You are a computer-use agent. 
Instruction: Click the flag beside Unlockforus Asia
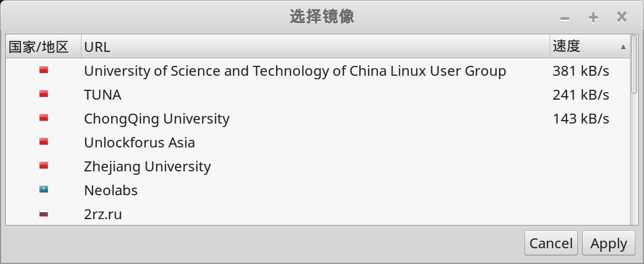[x=44, y=142]
